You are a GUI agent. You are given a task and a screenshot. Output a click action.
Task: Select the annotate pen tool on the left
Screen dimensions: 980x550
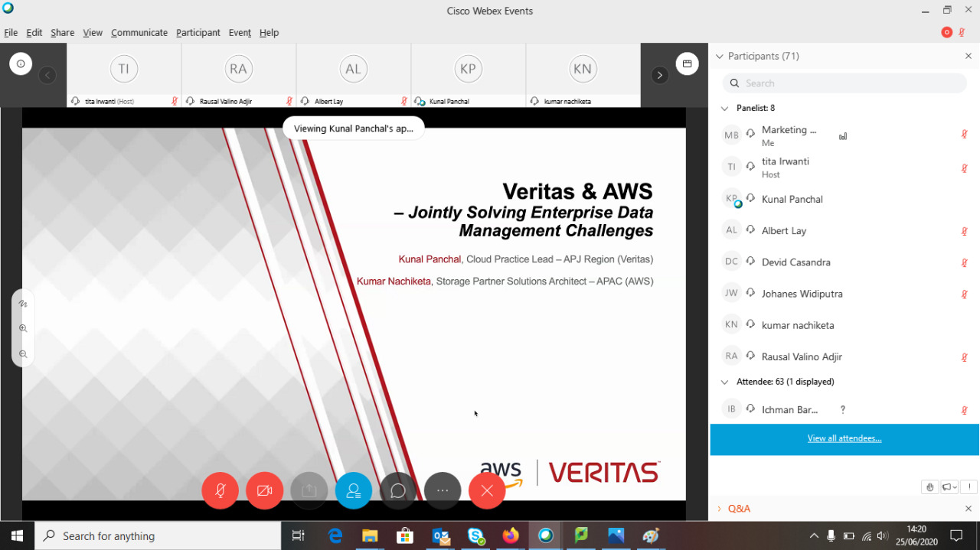click(23, 304)
